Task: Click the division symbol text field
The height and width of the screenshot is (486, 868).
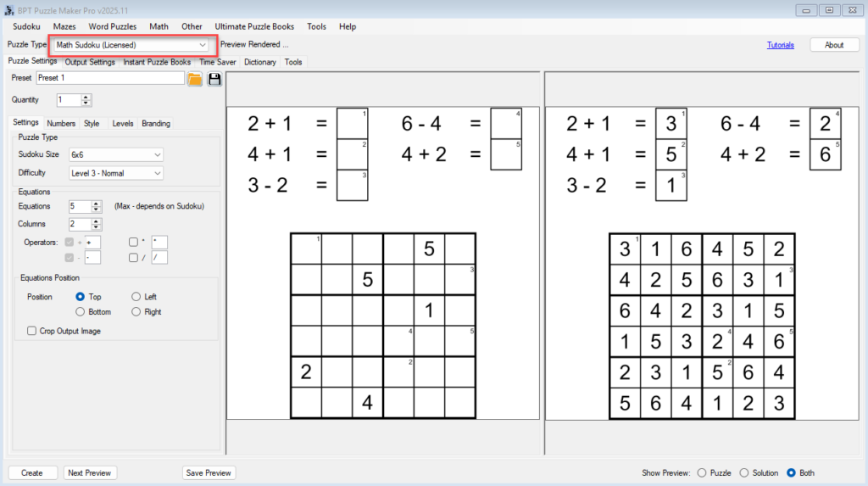Action: coord(159,258)
